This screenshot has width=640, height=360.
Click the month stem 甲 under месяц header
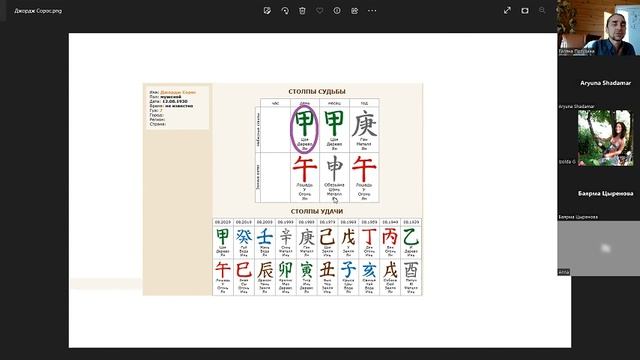(x=334, y=124)
